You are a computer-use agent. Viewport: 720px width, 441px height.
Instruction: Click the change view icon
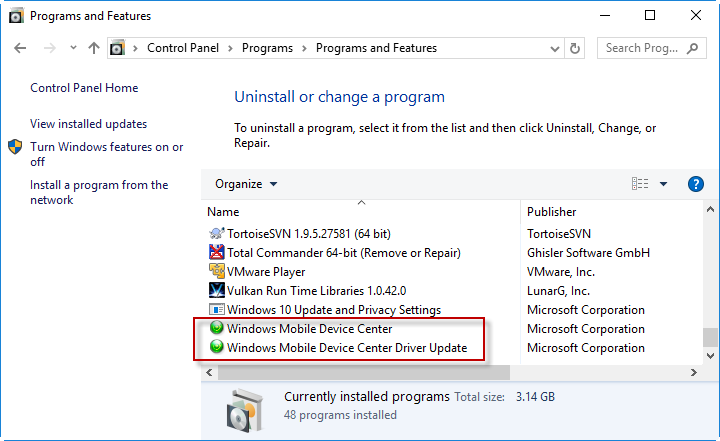[640, 184]
